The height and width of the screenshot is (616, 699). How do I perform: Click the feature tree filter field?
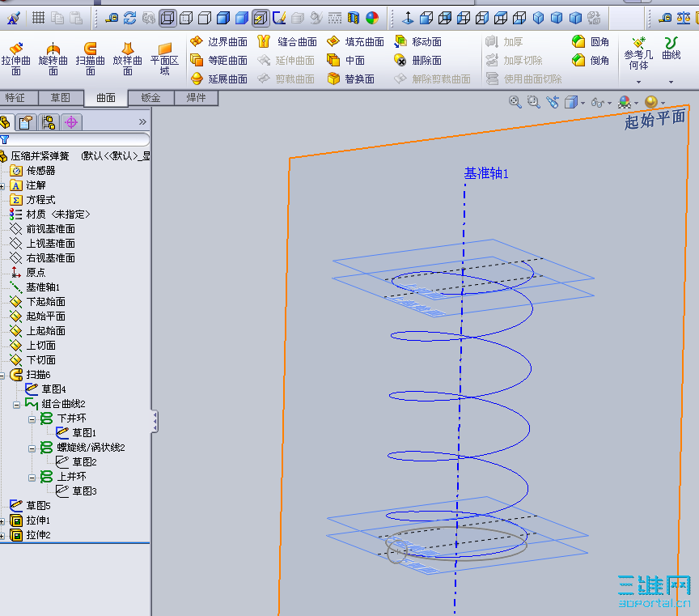point(74,139)
